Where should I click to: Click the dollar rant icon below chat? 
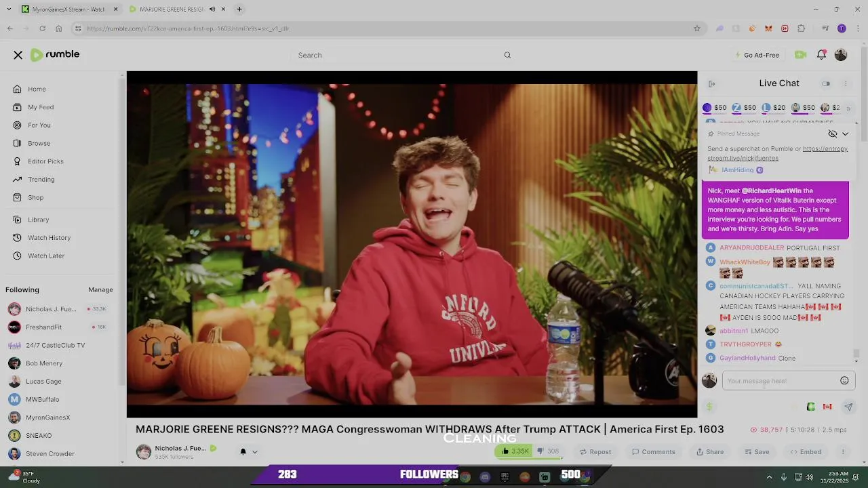point(709,407)
